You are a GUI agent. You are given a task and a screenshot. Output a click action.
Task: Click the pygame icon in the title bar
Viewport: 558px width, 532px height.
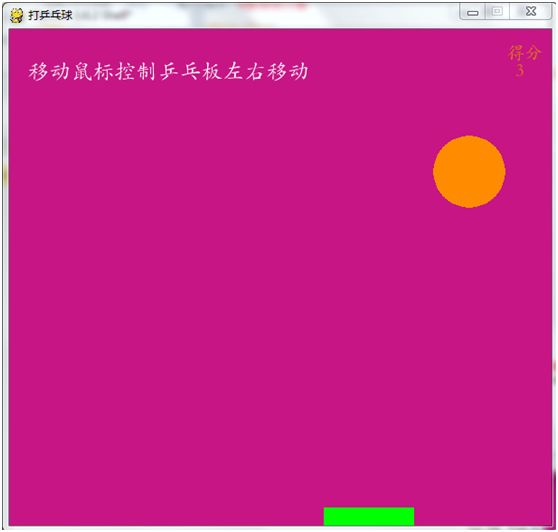coord(16,15)
